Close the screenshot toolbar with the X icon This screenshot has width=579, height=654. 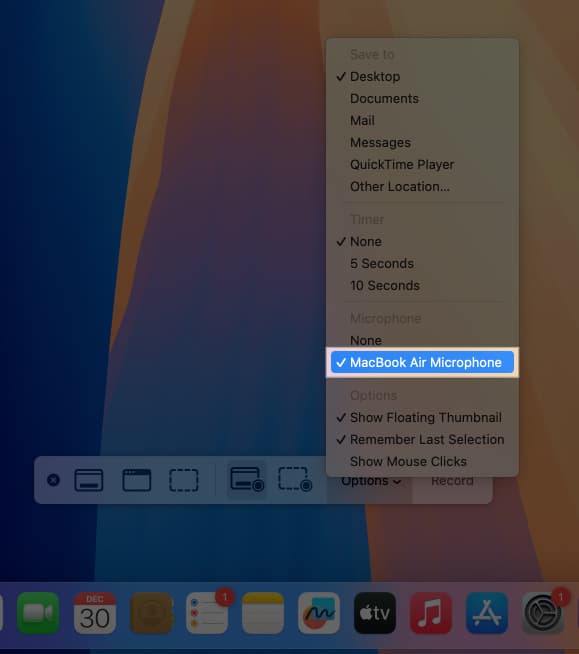(53, 480)
